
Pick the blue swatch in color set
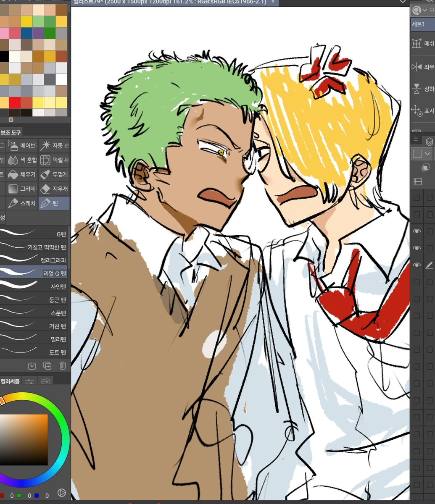26,33
